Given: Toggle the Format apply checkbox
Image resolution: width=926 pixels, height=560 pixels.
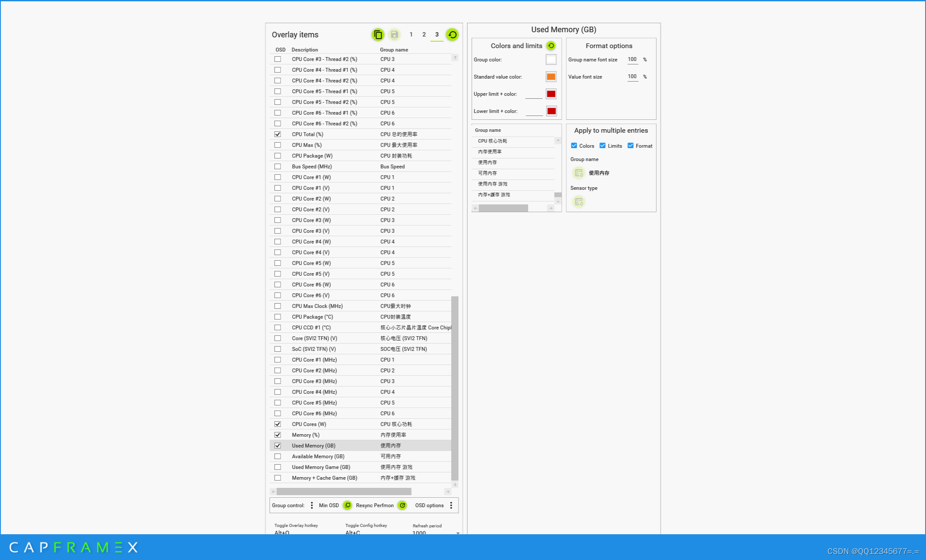Looking at the screenshot, I should coord(630,146).
